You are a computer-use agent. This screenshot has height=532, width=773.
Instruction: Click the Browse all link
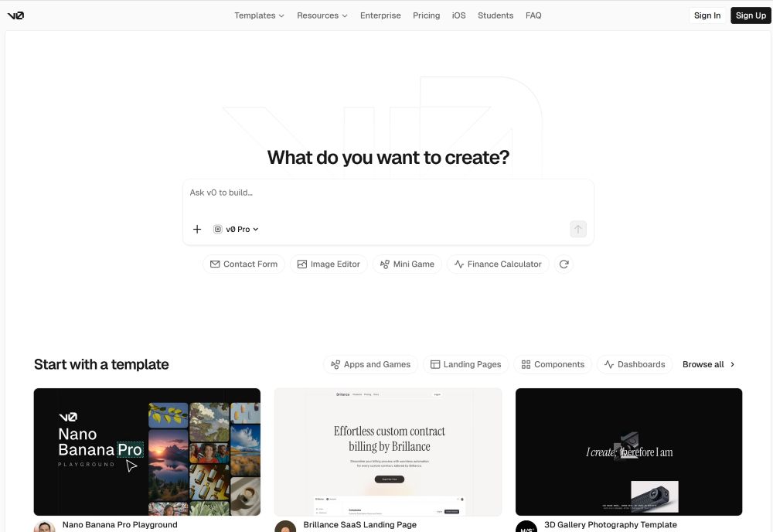[708, 365]
